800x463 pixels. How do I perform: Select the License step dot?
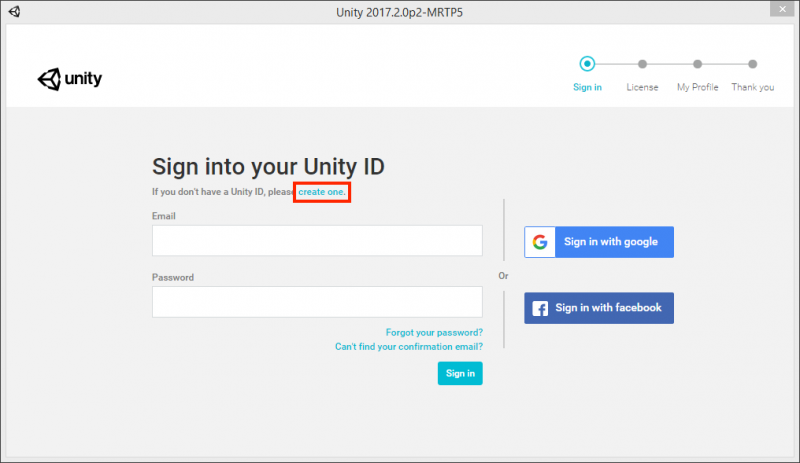click(642, 64)
